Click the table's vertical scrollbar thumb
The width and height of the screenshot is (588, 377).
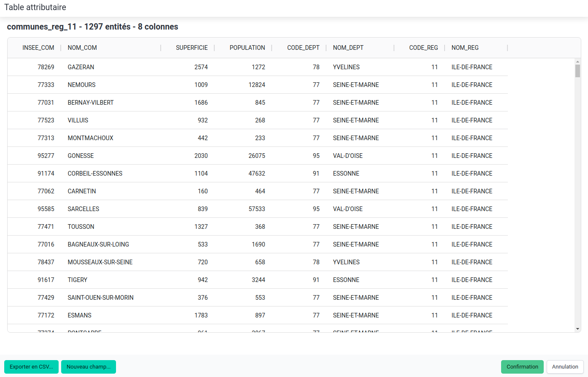pos(577,71)
